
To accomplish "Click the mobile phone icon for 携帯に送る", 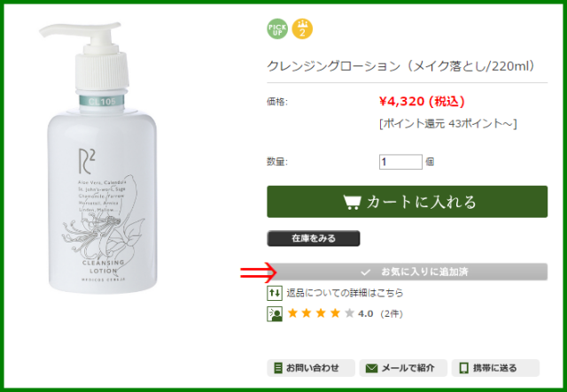I will pos(463,368).
